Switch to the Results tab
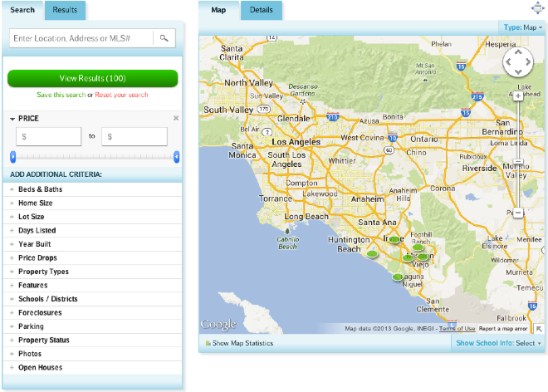Viewport: 548px width, 392px height. [65, 10]
